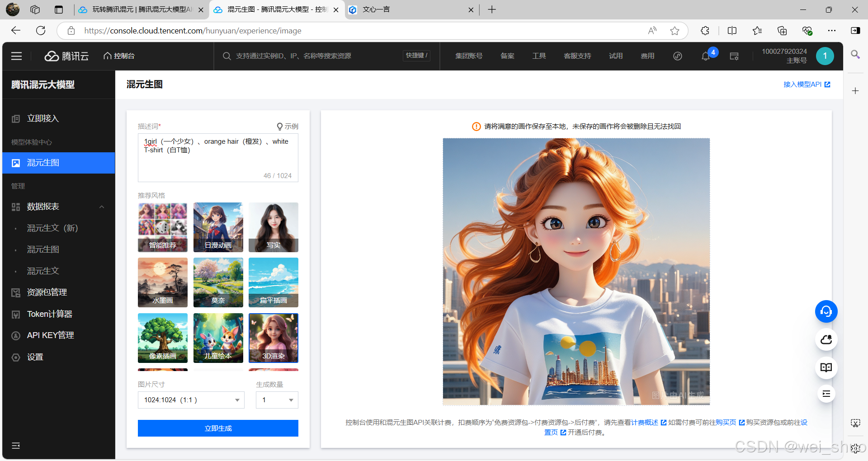Click the 腾讯云 cloud logo
The height and width of the screenshot is (461, 868).
point(66,56)
